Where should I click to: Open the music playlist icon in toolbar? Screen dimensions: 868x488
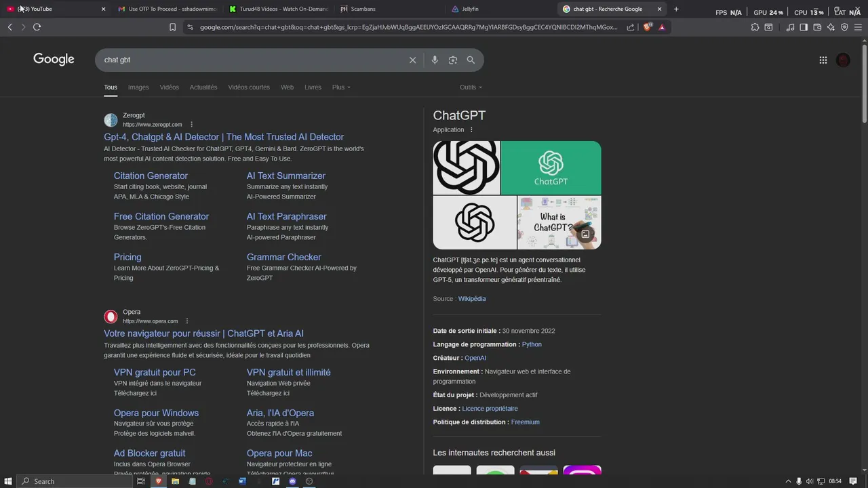pos(790,27)
